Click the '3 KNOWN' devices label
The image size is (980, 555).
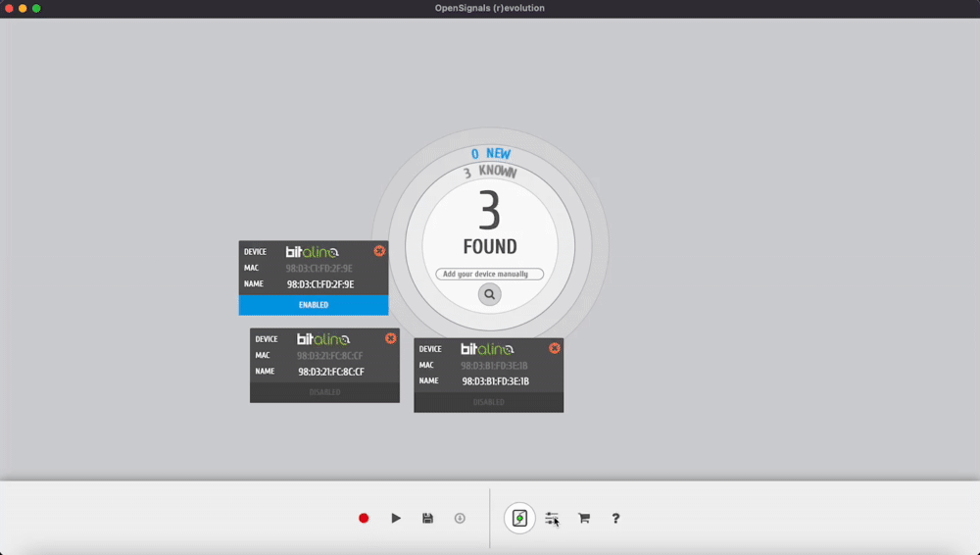tap(490, 172)
